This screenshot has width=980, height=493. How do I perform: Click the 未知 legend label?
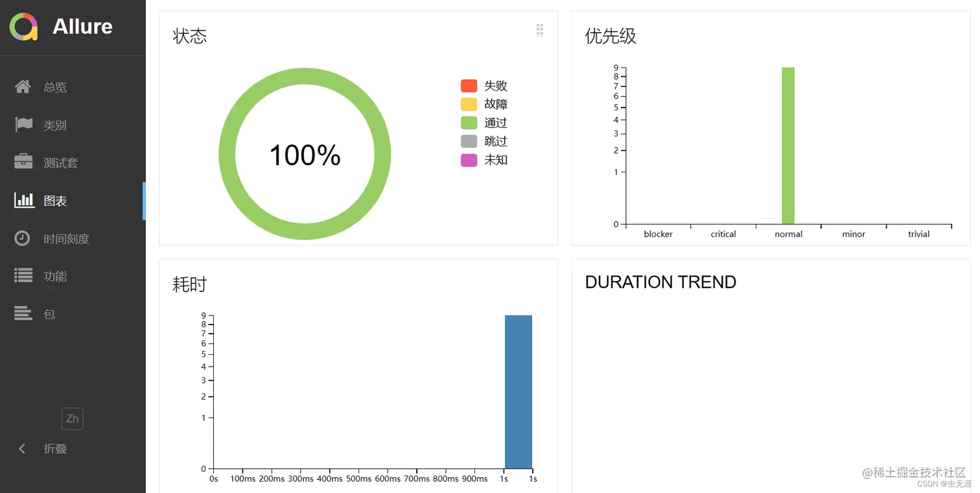coord(496,159)
